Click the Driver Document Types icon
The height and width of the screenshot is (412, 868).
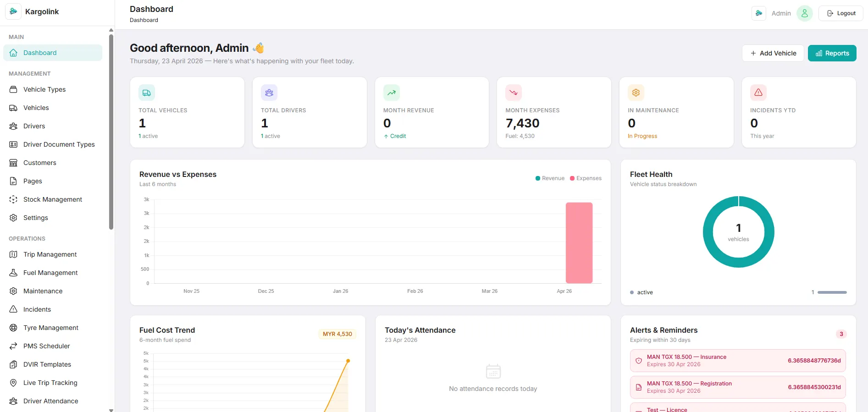(13, 144)
